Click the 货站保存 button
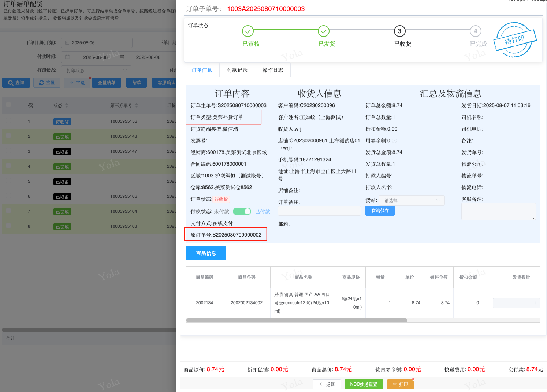The width and height of the screenshot is (547, 392). click(x=380, y=211)
